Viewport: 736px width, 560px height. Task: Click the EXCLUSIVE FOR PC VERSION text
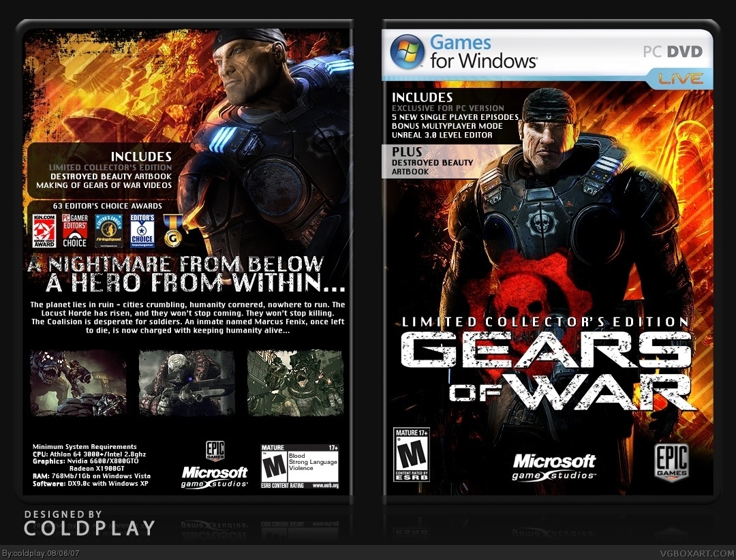[x=448, y=108]
